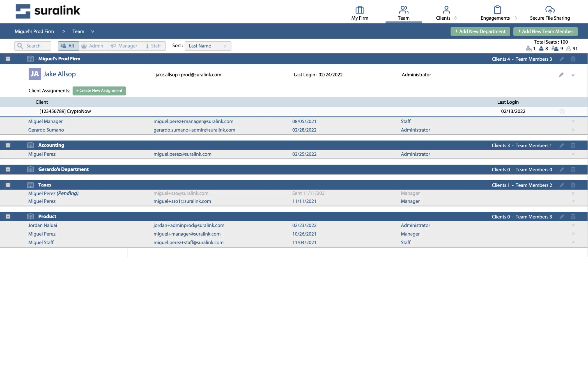588x382 pixels.
Task: Open the Clients person icon
Action: pyautogui.click(x=446, y=10)
